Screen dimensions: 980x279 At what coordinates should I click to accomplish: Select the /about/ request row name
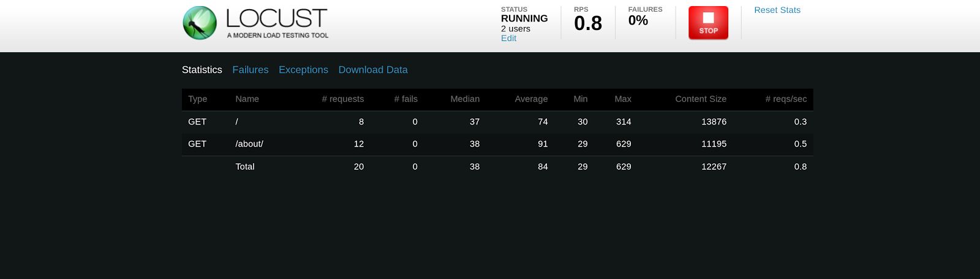tap(249, 144)
